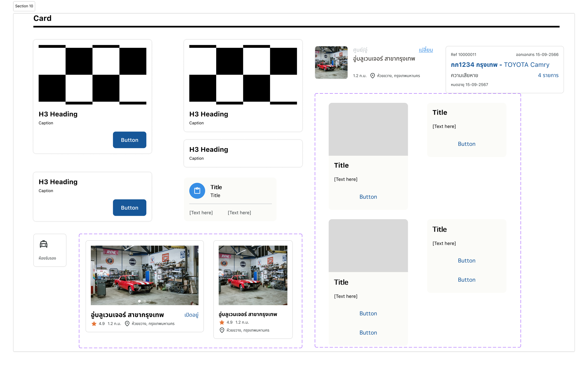Click the 4 รายการ link

[548, 75]
